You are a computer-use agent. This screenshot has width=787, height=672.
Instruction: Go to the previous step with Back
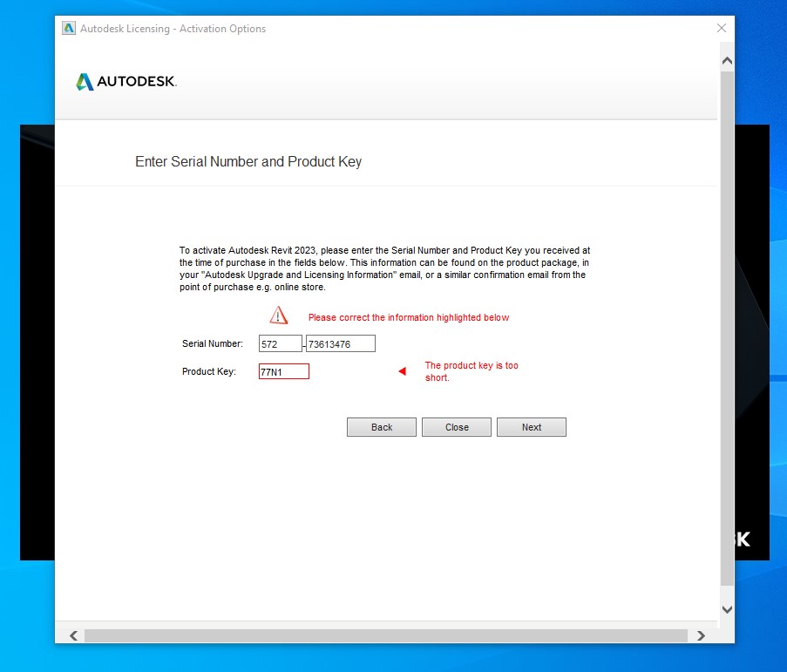click(x=382, y=427)
